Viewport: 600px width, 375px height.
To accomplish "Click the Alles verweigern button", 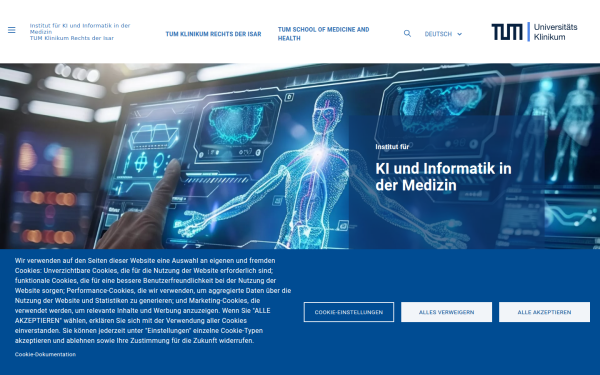I will pyautogui.click(x=446, y=312).
